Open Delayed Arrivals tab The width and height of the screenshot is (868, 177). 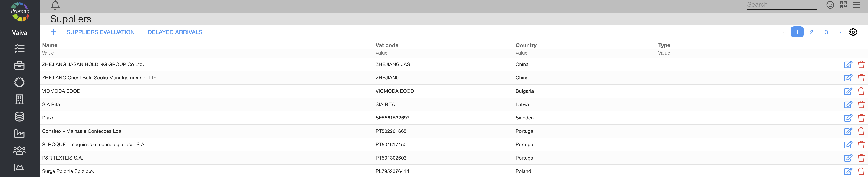175,32
